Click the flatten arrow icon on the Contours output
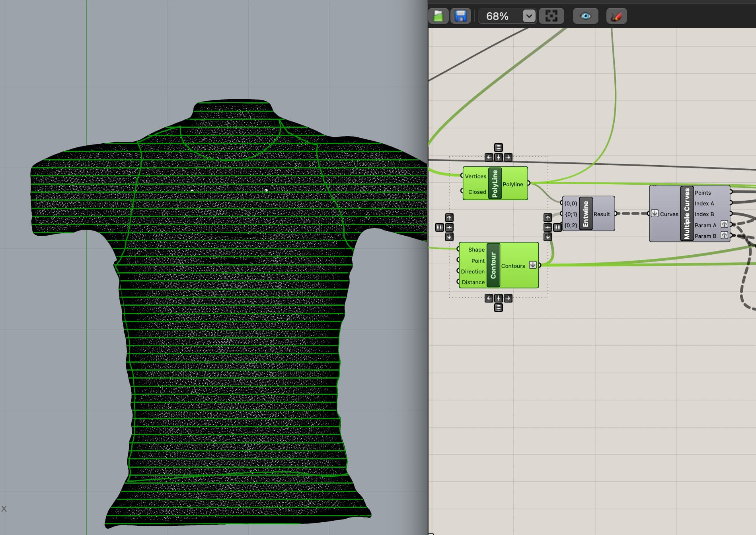The width and height of the screenshot is (756, 535). 533,265
